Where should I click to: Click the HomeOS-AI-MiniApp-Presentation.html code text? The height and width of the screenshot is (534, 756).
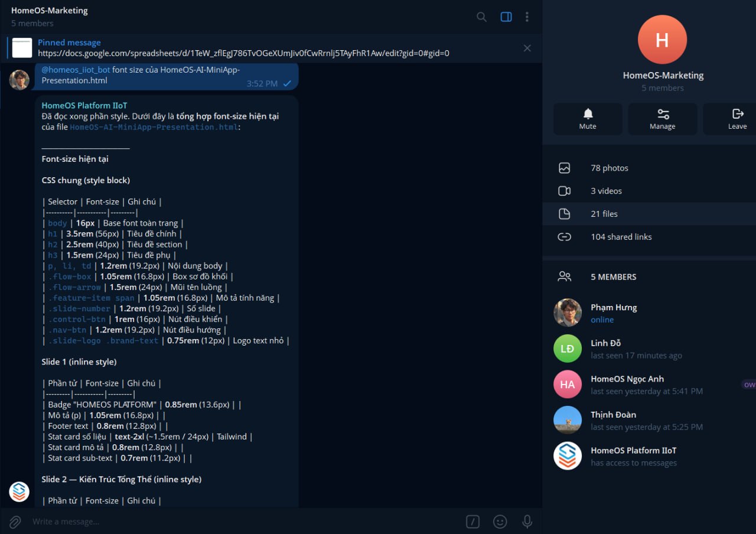[155, 127]
